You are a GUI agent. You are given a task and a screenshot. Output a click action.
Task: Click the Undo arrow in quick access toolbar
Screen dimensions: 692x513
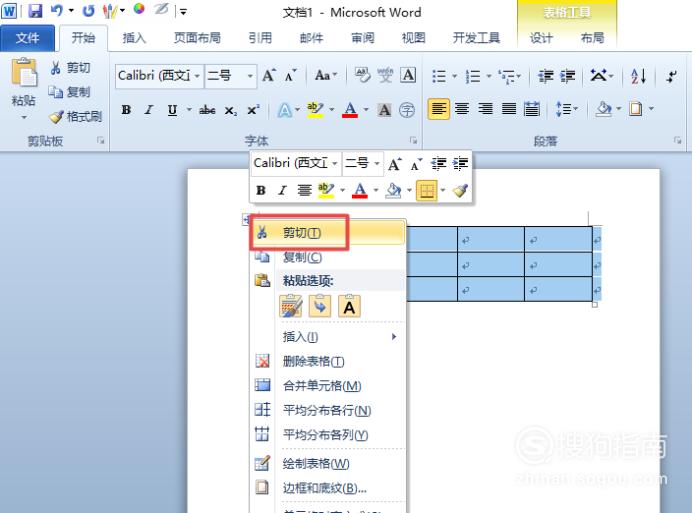point(57,10)
